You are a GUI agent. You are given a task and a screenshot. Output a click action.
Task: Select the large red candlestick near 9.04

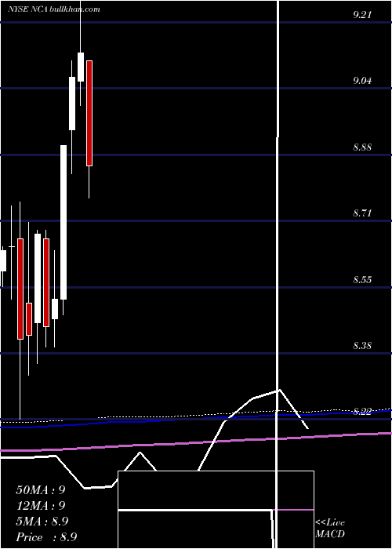click(89, 113)
